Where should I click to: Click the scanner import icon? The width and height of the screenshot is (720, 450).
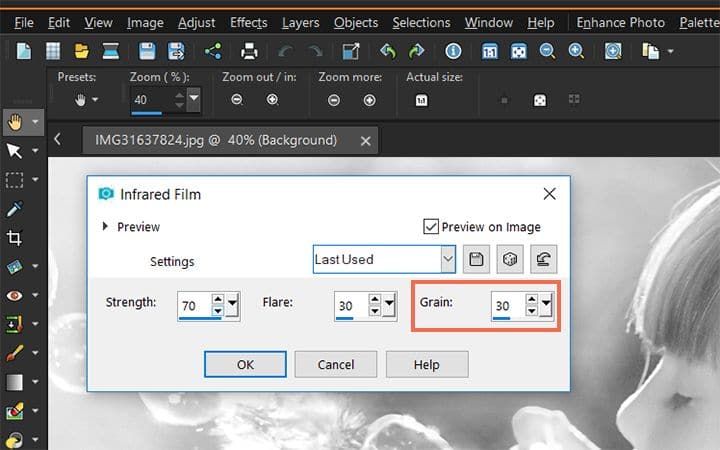(111, 51)
